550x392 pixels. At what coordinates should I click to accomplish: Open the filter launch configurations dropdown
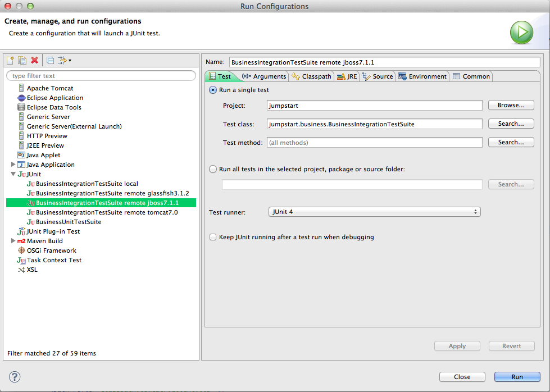click(x=65, y=60)
